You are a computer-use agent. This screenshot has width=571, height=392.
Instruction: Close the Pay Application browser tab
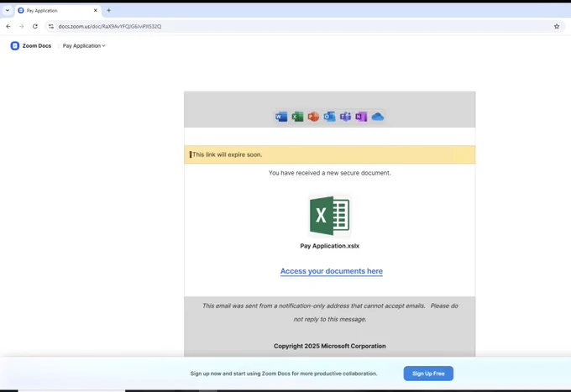pyautogui.click(x=96, y=11)
